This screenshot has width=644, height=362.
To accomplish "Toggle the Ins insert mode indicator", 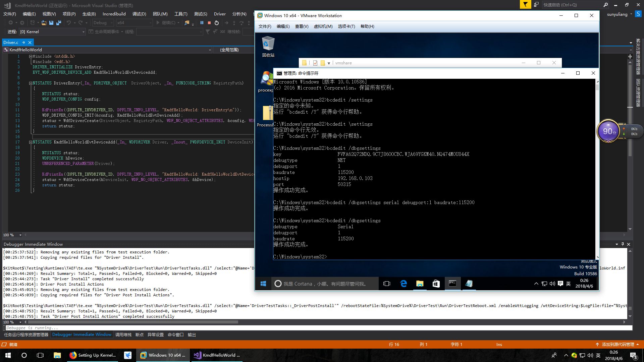I will (499, 344).
